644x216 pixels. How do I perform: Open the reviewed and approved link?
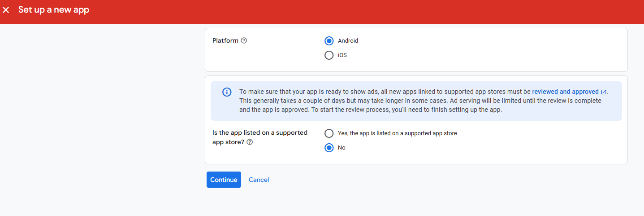[565, 92]
